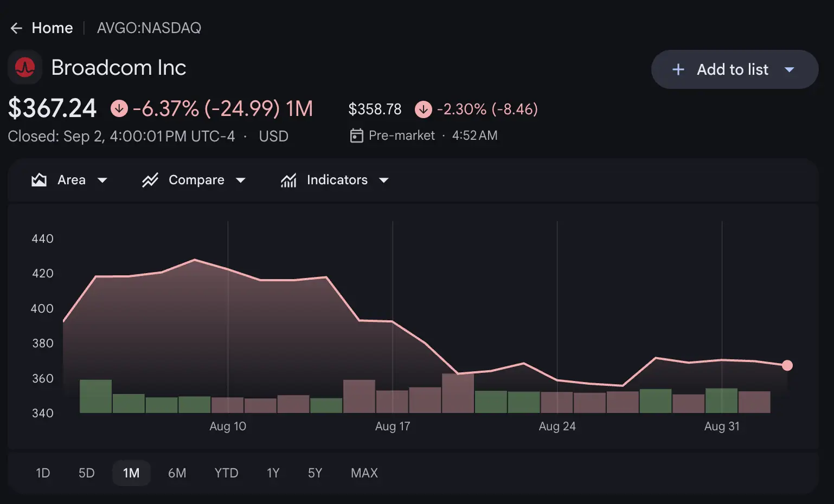The image size is (834, 504).
Task: Click the down-arrow icon next to -6.37%
Action: click(119, 108)
